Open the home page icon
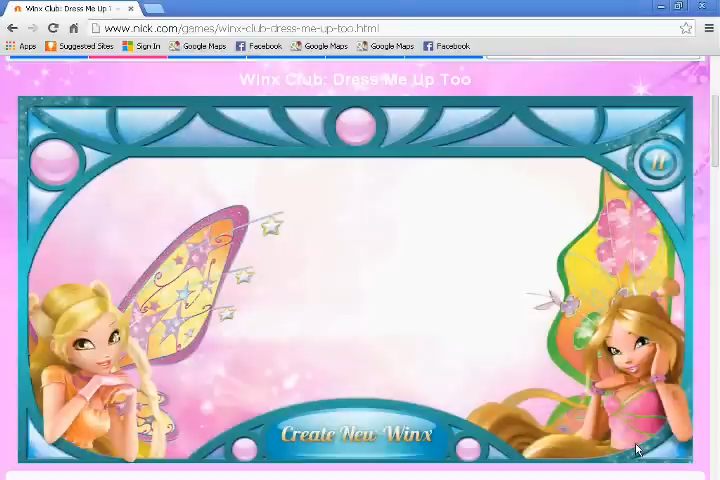The height and width of the screenshot is (480, 720). coord(73,28)
